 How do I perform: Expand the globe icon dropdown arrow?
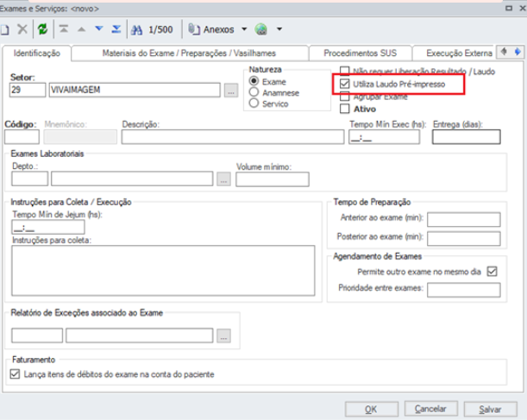pos(279,29)
